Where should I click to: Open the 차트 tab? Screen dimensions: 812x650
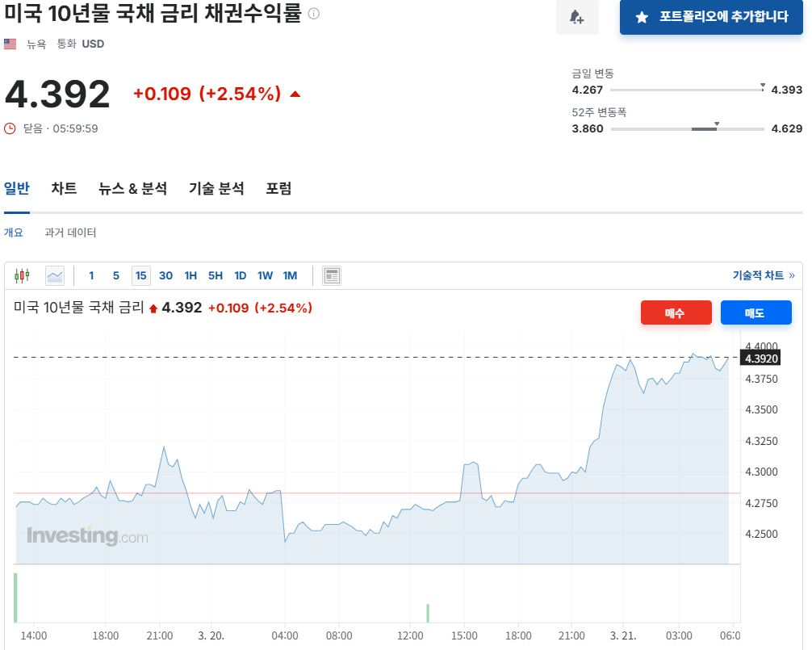coord(64,188)
